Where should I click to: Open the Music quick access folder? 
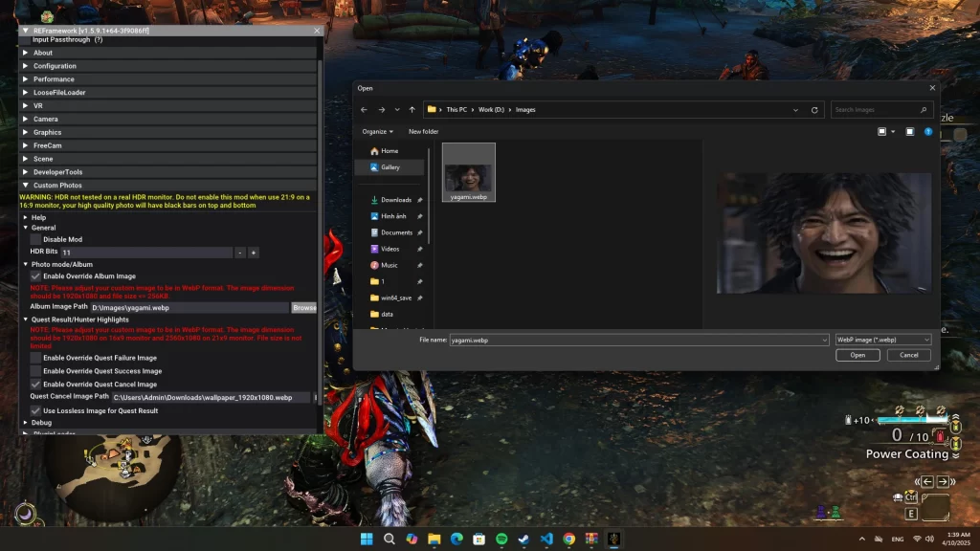coord(389,265)
